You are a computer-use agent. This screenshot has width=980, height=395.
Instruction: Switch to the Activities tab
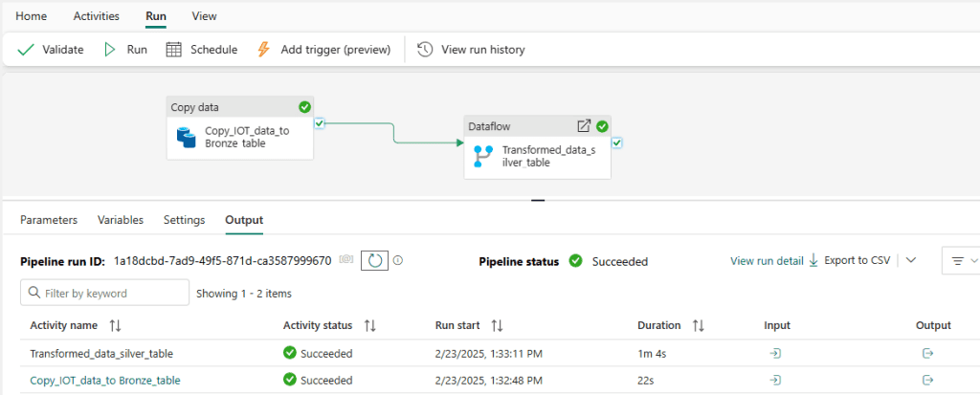pos(96,16)
